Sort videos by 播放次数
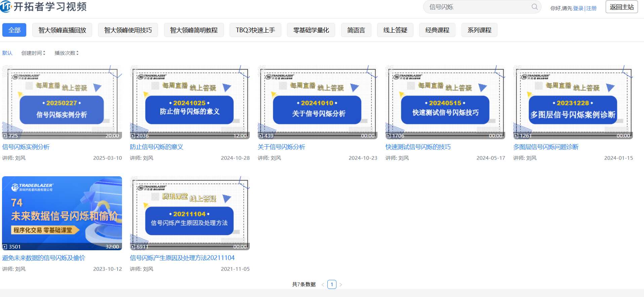The height and width of the screenshot is (297, 644). (66, 53)
